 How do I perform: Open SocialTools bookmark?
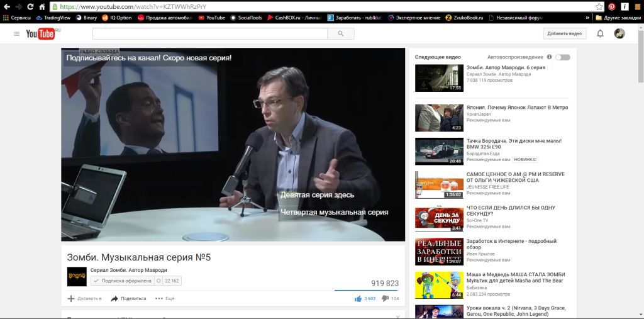pos(246,18)
